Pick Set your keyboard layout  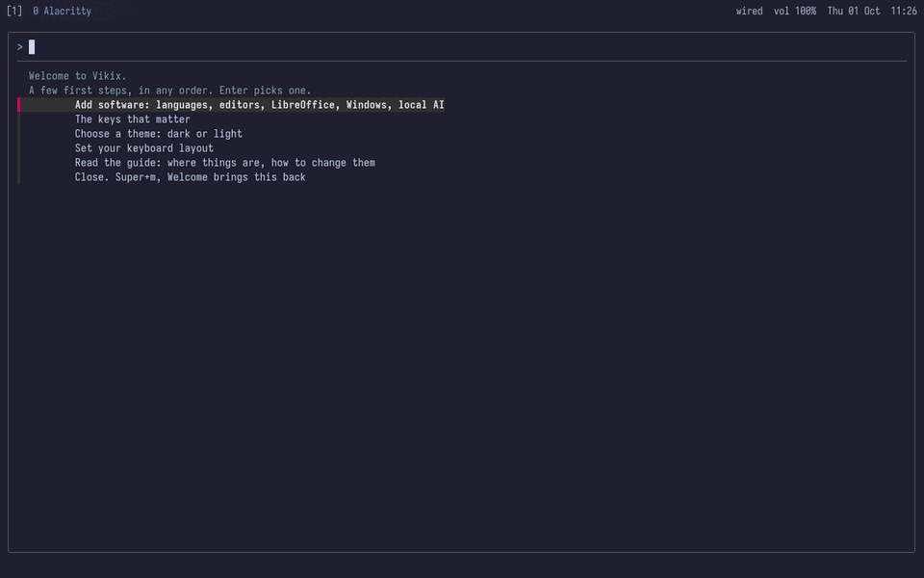pyautogui.click(x=144, y=148)
